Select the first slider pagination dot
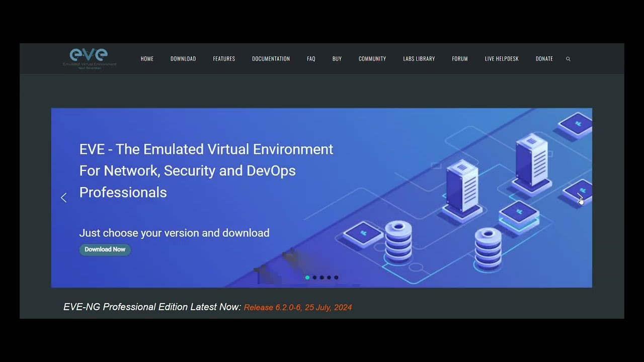This screenshot has width=644, height=362. (307, 278)
